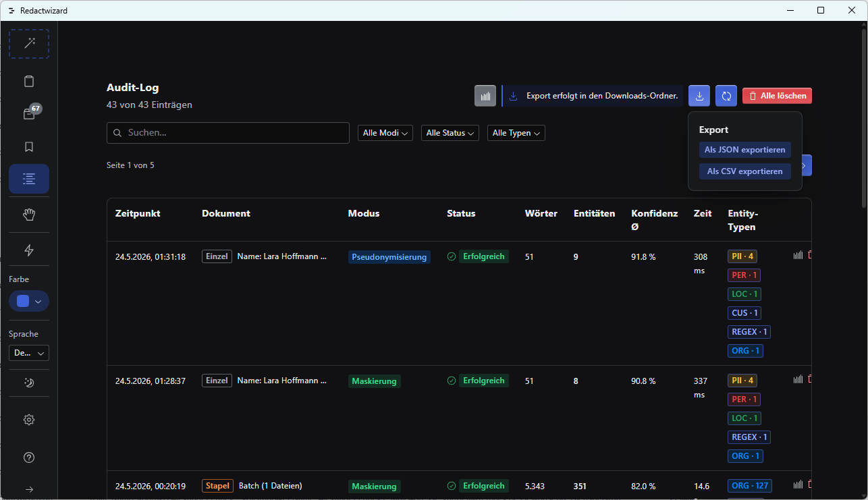This screenshot has height=500, width=868.
Task: Open the clipboard view in sidebar
Action: (29, 82)
